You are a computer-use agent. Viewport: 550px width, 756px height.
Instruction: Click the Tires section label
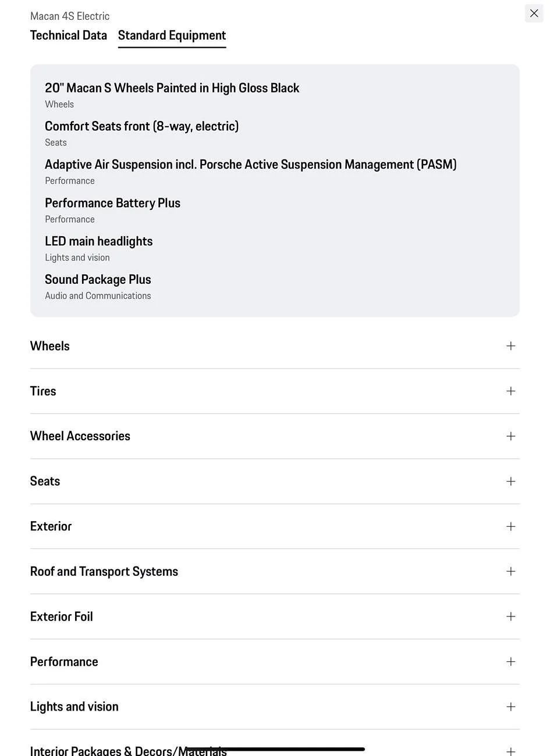click(43, 391)
